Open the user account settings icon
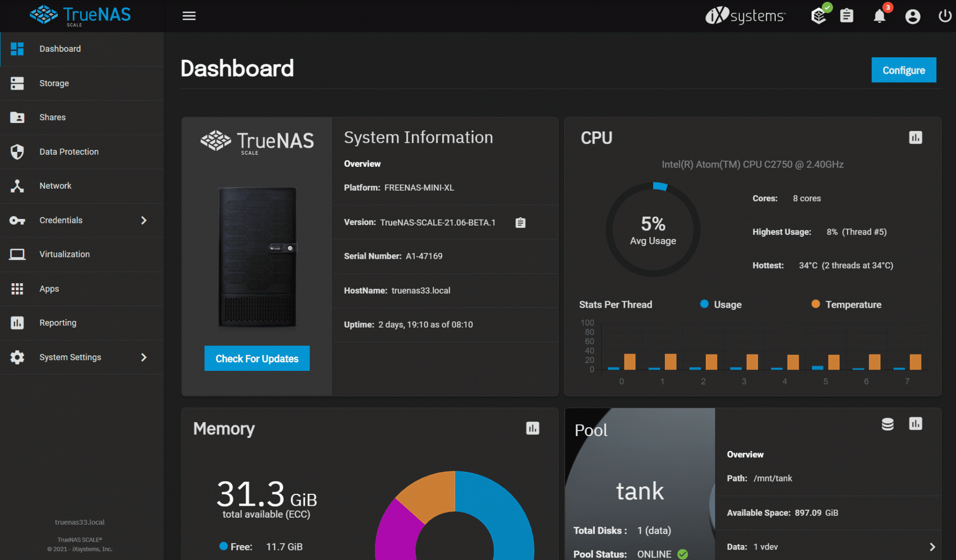 912,16
